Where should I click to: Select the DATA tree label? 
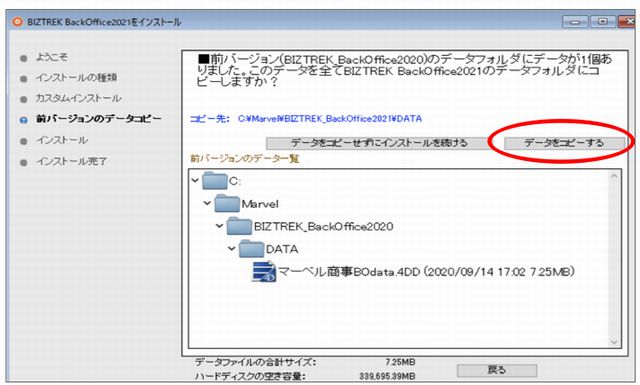pyautogui.click(x=282, y=249)
